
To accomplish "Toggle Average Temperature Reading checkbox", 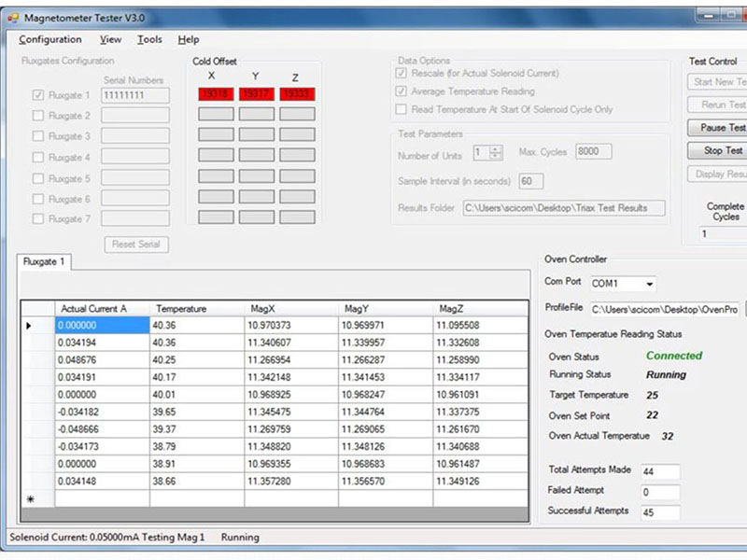I will 402,91.
